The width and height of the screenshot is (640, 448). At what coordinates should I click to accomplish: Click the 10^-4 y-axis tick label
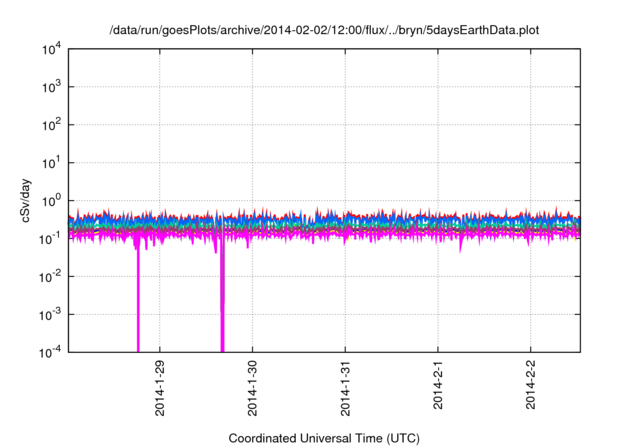[50, 352]
